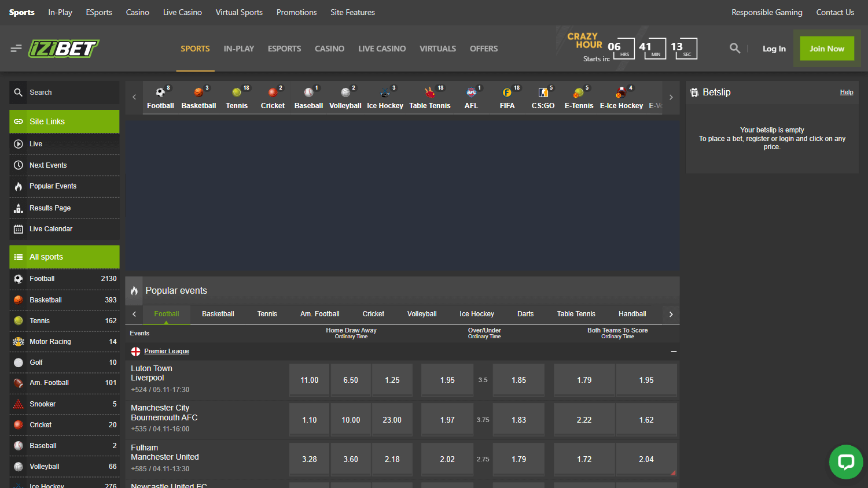Collapse the Site Links section header
The image size is (868, 488).
tap(64, 121)
